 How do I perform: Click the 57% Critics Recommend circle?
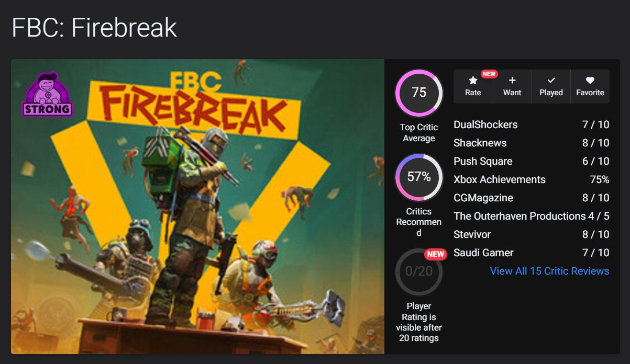[x=419, y=177]
